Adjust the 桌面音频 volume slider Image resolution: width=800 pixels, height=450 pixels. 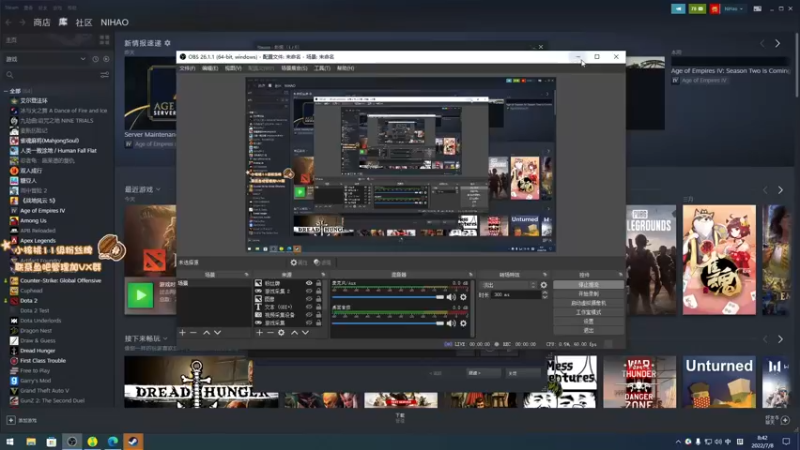coord(388,323)
